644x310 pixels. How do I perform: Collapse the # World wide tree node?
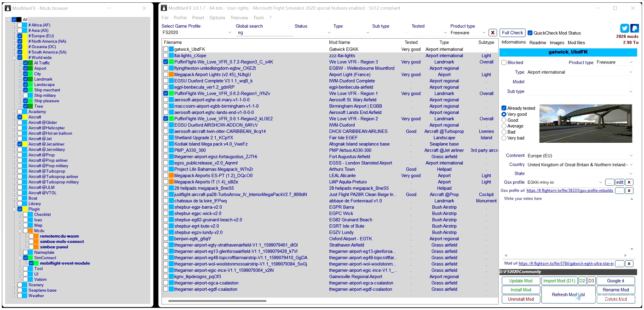click(x=14, y=58)
